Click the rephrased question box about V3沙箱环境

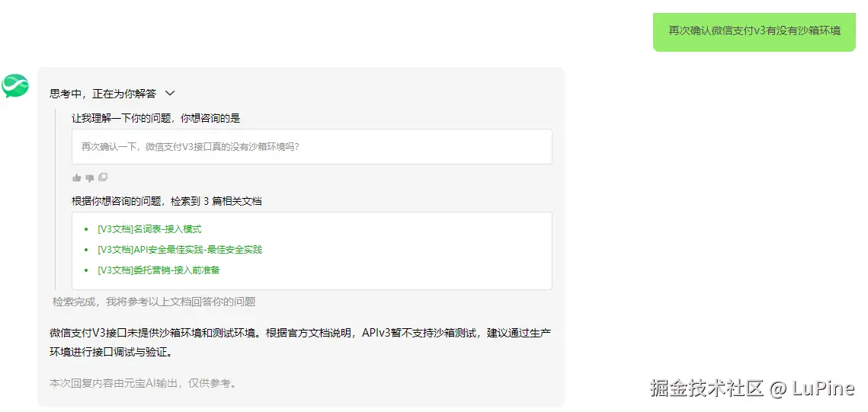(312, 146)
